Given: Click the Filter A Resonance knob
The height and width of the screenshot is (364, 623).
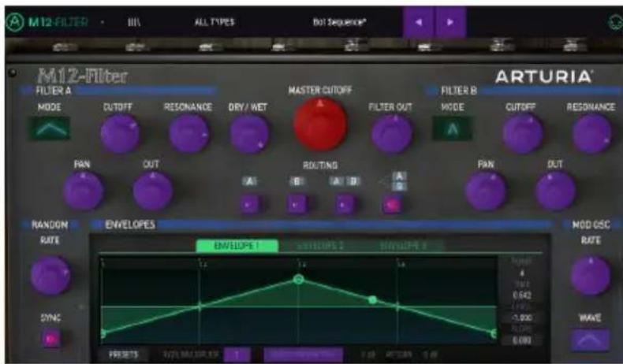Looking at the screenshot, I should [x=188, y=134].
